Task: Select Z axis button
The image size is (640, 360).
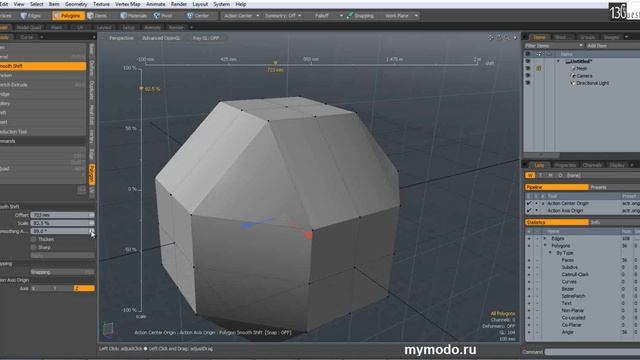Action: coord(84,288)
